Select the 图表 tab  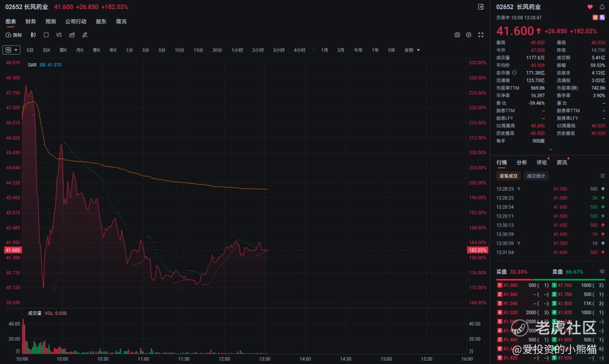click(11, 21)
